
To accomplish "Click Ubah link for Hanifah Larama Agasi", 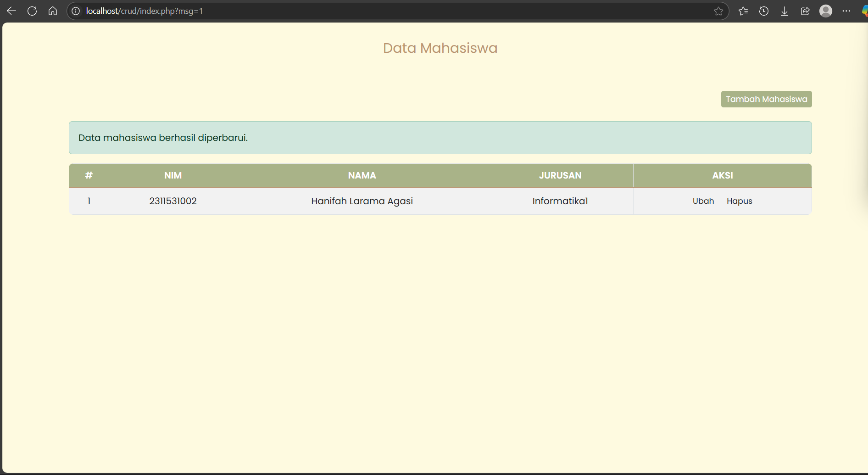I will (x=703, y=201).
